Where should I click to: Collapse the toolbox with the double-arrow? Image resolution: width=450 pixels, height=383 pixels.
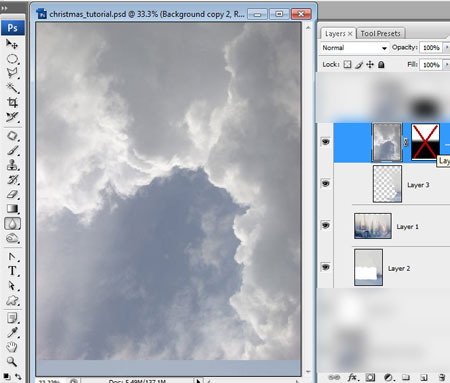tap(4, 7)
